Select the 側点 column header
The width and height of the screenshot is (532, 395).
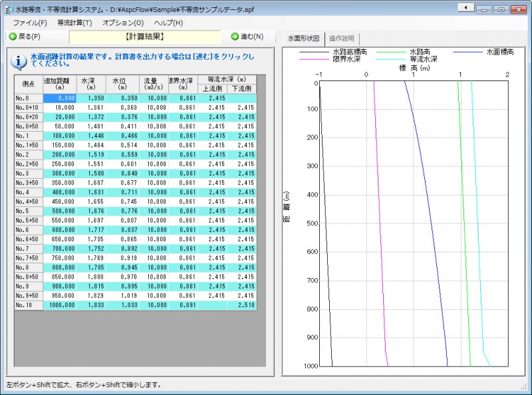pyautogui.click(x=29, y=84)
